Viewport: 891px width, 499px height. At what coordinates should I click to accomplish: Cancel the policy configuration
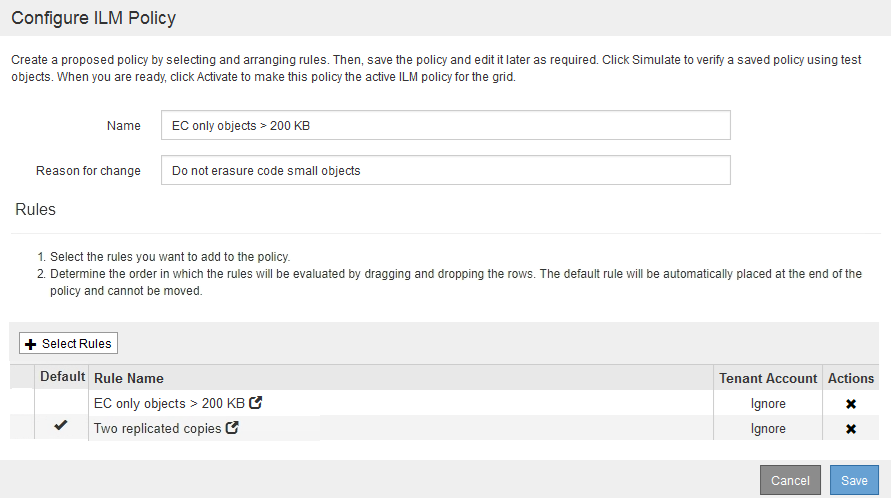coord(790,480)
